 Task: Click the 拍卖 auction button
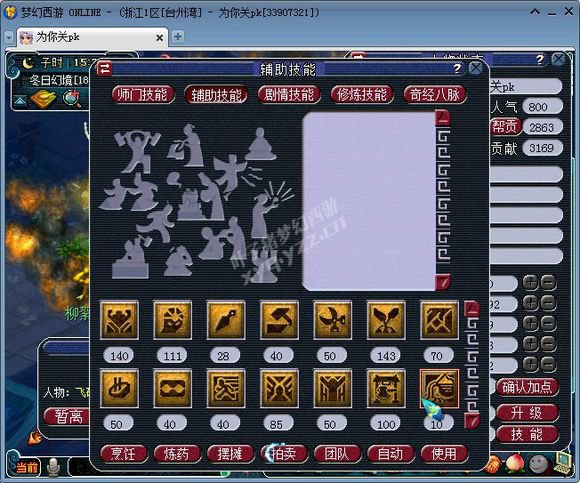tap(284, 453)
